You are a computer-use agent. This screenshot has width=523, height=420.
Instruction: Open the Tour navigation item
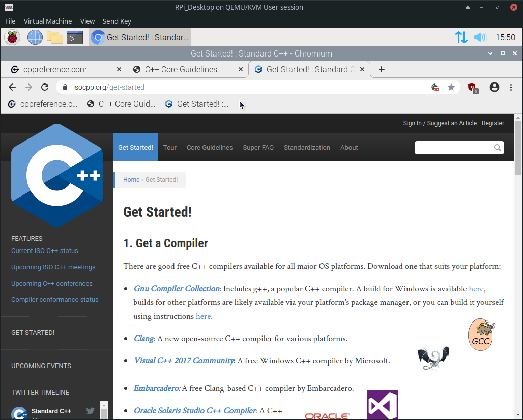(170, 148)
